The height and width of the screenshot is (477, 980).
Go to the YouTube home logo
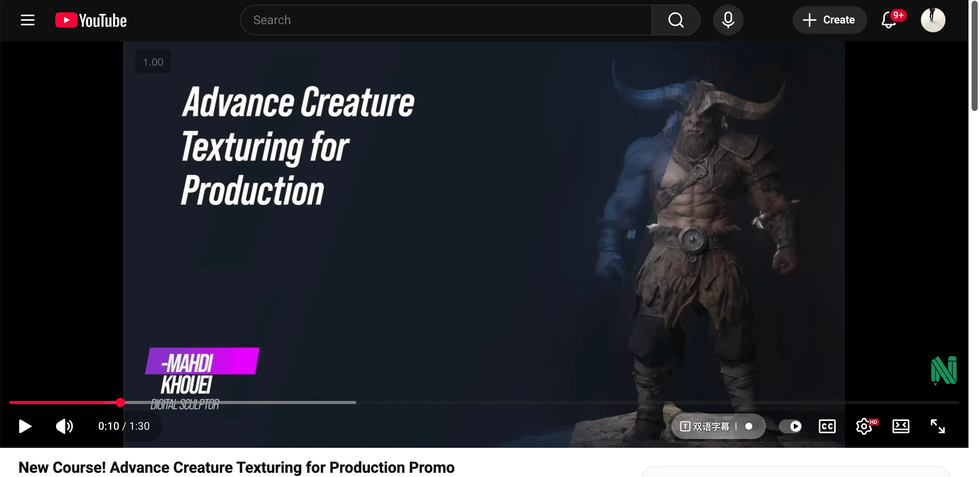click(x=91, y=20)
